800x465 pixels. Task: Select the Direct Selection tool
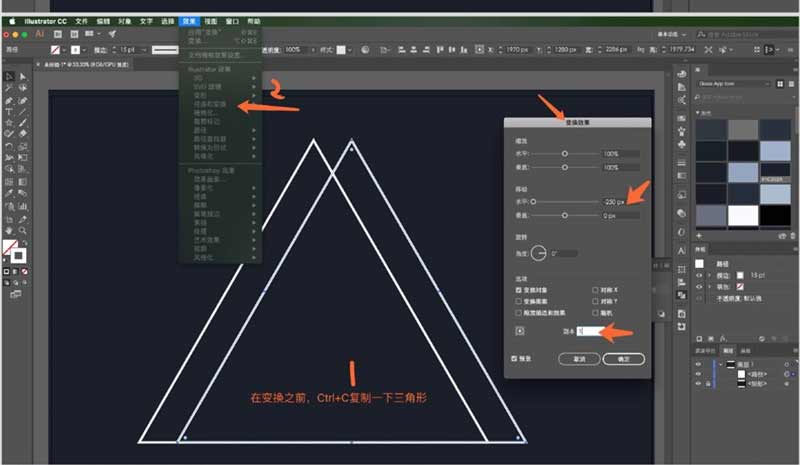point(23,77)
